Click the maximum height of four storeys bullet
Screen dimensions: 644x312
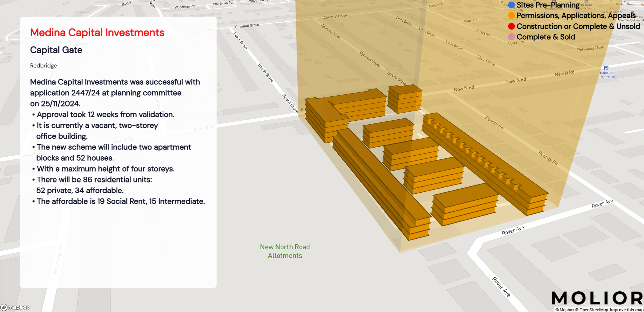tap(103, 169)
